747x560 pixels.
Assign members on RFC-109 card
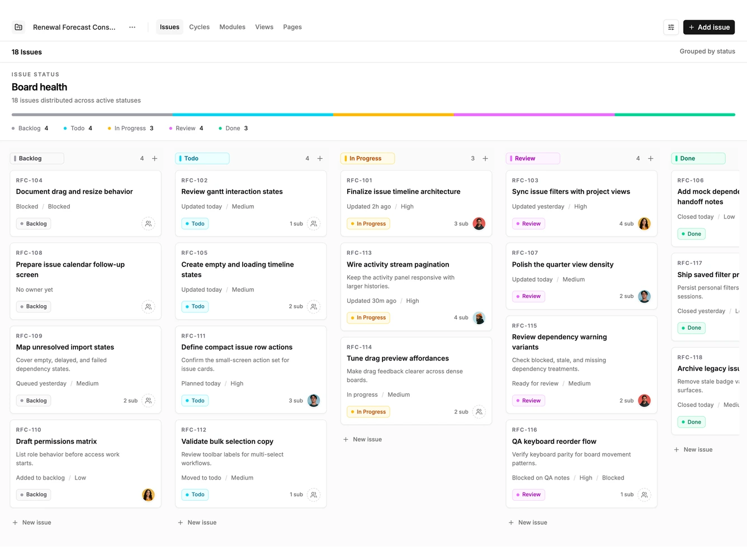tap(148, 401)
